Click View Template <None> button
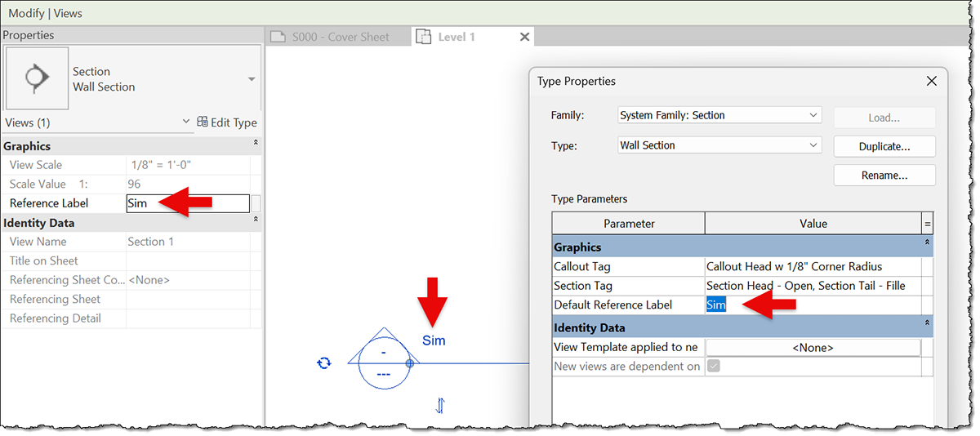The height and width of the screenshot is (436, 980). (813, 347)
